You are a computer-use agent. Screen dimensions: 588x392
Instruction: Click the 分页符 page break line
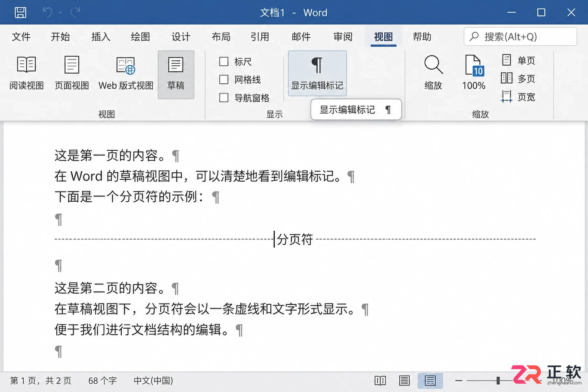(x=295, y=239)
